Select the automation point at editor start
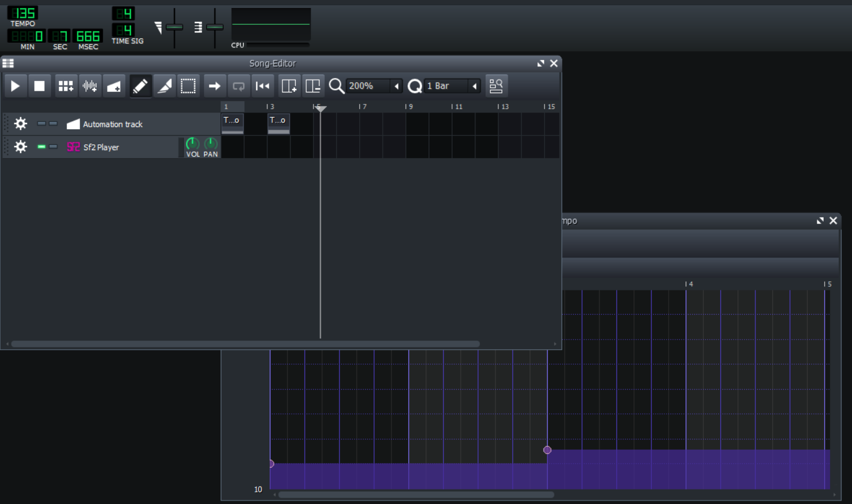This screenshot has height=504, width=852. click(x=271, y=464)
